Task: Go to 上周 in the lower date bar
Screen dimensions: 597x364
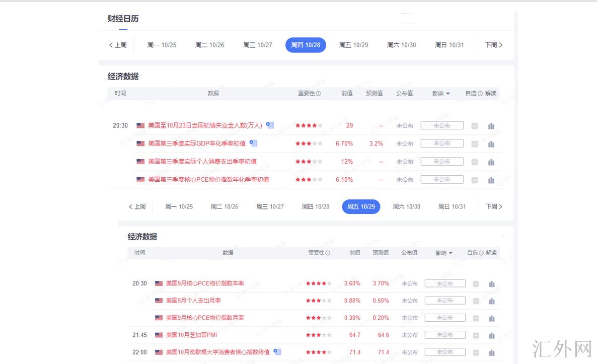Action: point(137,206)
